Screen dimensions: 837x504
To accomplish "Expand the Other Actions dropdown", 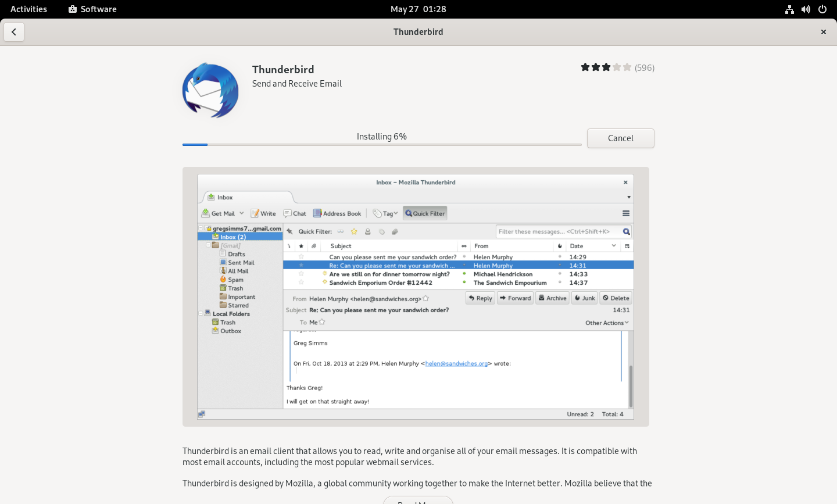I will click(x=606, y=323).
